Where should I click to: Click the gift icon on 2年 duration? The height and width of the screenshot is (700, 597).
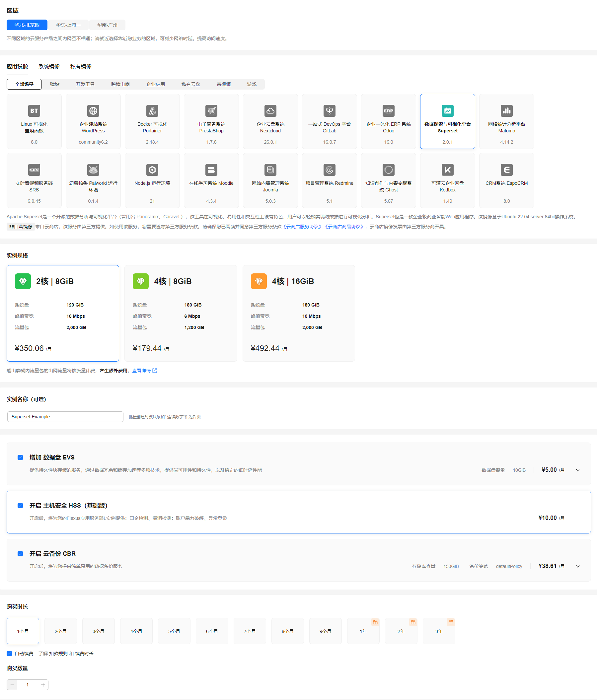pos(413,622)
